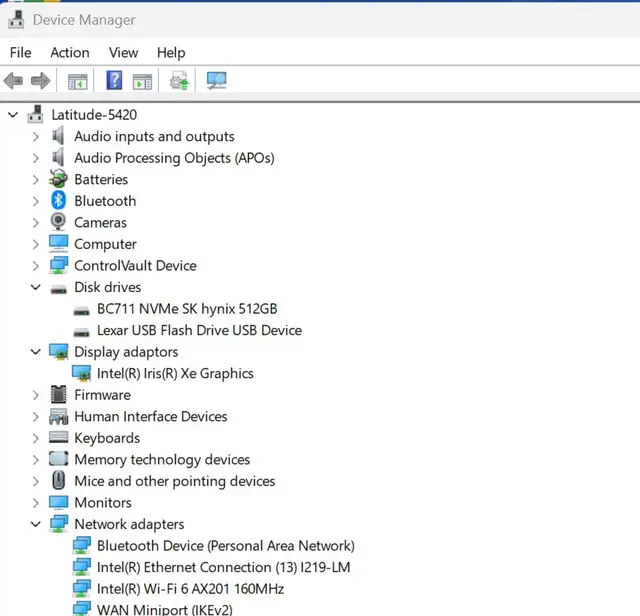
Task: Select BC711 NVMe SK hynix 512GB drive
Action: 187,309
